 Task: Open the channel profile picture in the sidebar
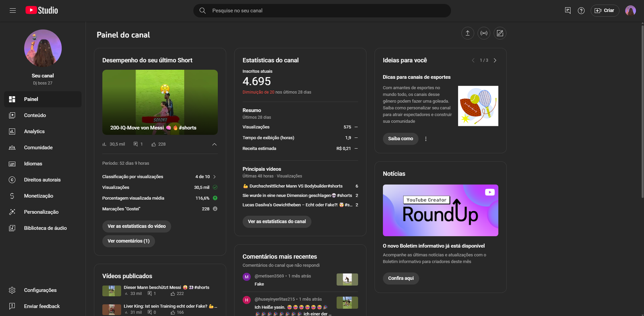(x=43, y=48)
